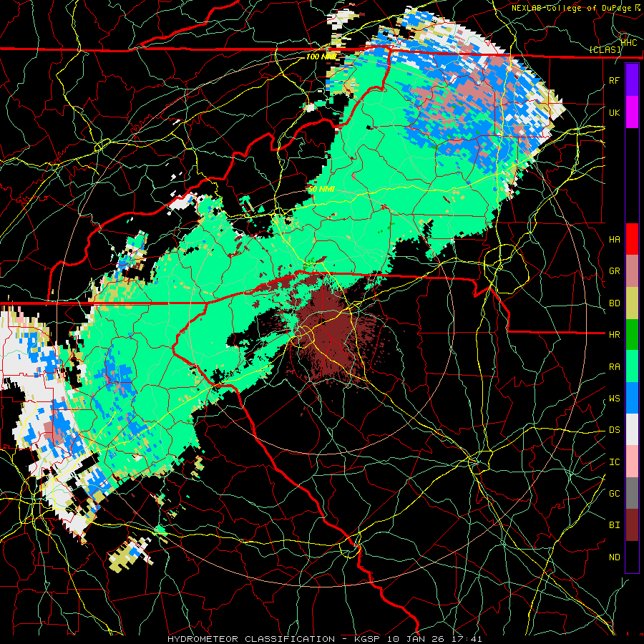Click the 50 NMI range ring label
The height and width of the screenshot is (644, 644).
coord(321,190)
